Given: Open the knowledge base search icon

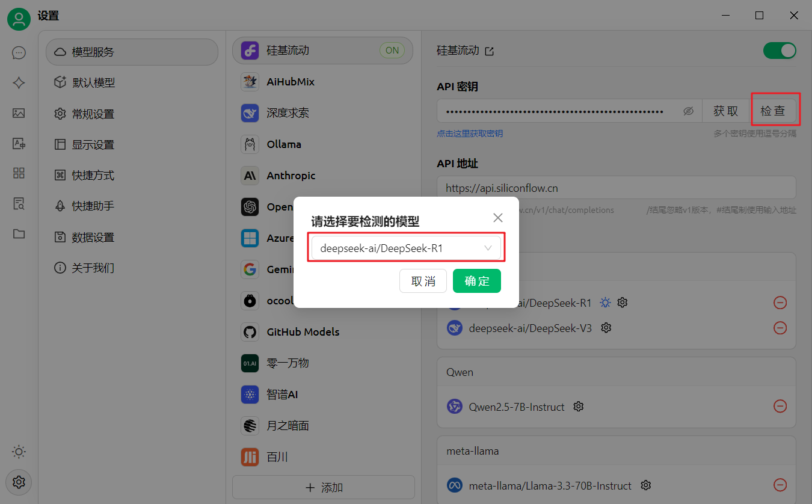Looking at the screenshot, I should pos(19,203).
